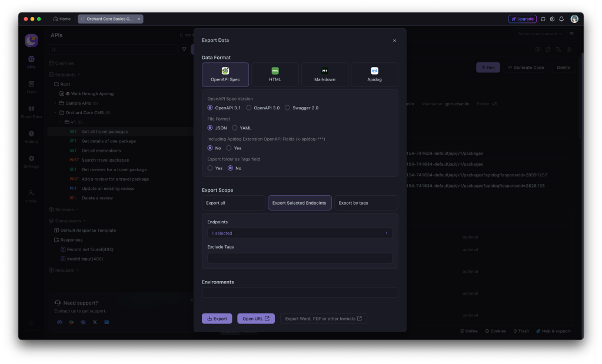Close the Export Data dialog

click(394, 41)
